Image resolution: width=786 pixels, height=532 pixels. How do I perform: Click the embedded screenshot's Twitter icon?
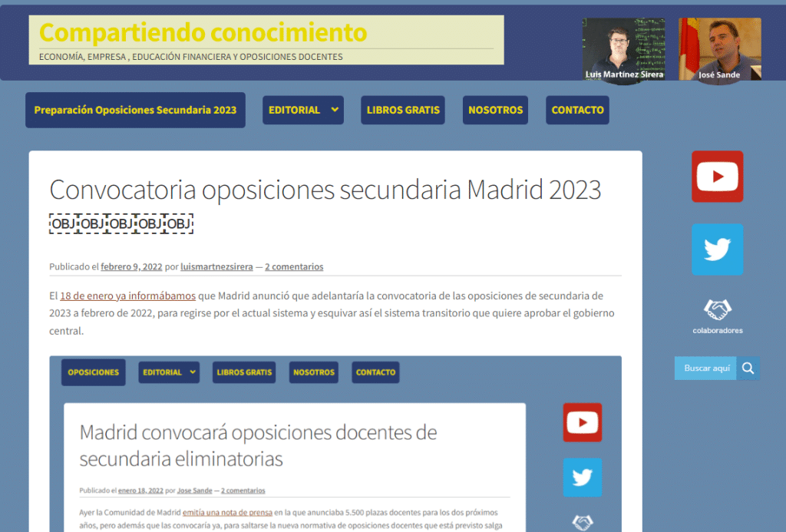(x=582, y=477)
